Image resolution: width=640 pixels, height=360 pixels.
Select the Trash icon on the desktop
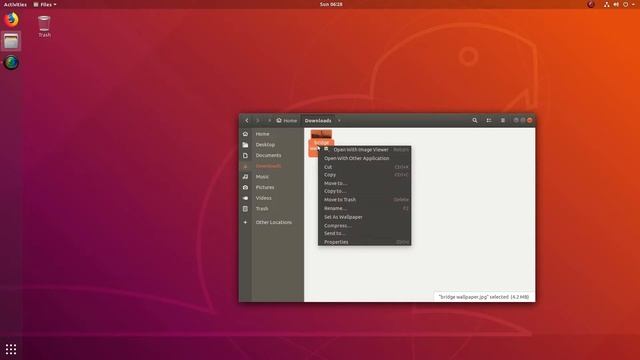coord(44,26)
